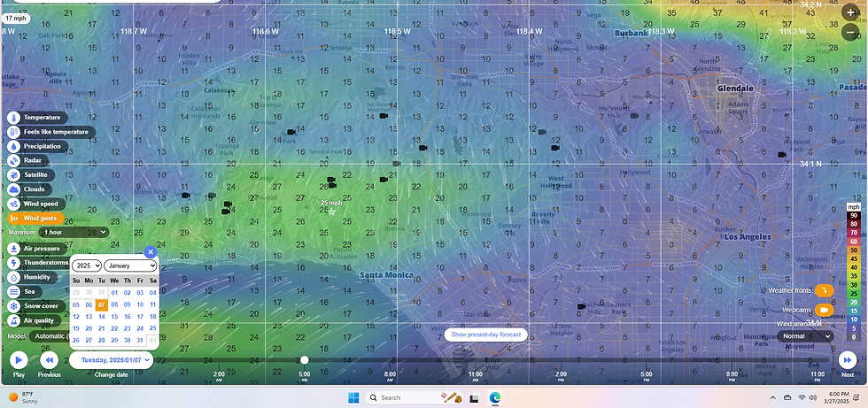868x408 pixels.
Task: Open the Model Automatic dropdown
Action: click(50, 336)
